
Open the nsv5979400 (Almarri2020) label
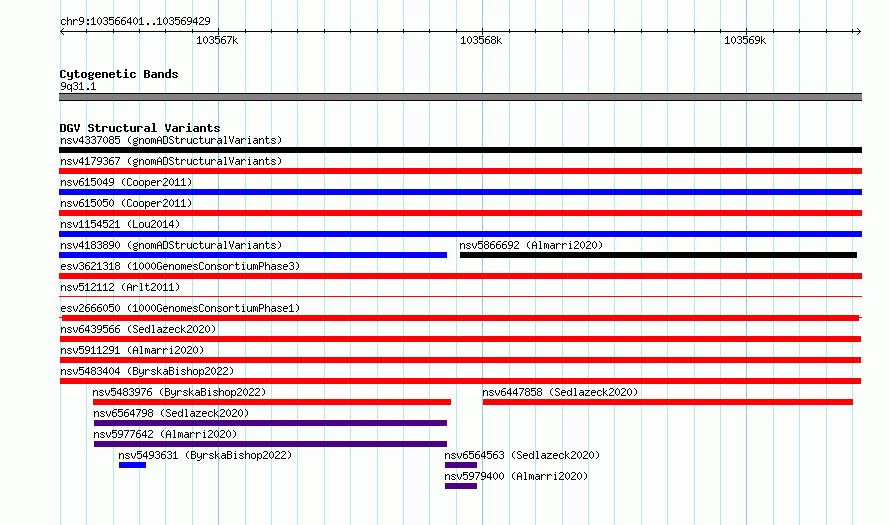click(516, 476)
